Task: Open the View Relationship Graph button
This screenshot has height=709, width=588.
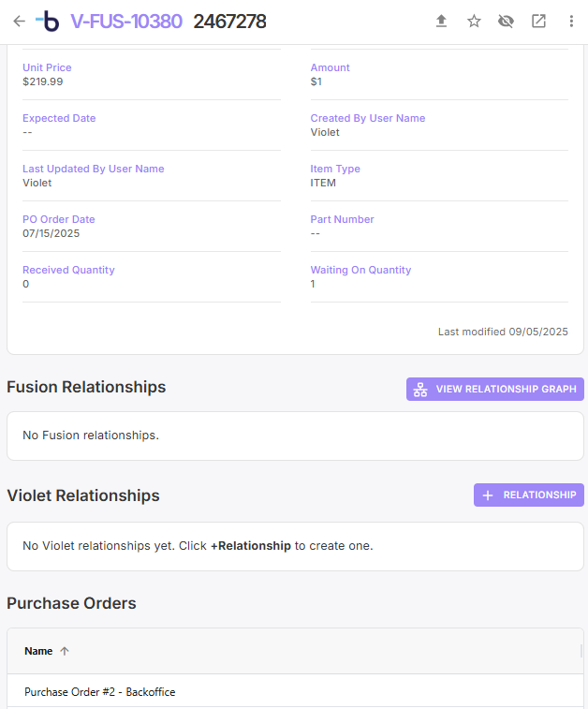Action: click(x=494, y=389)
